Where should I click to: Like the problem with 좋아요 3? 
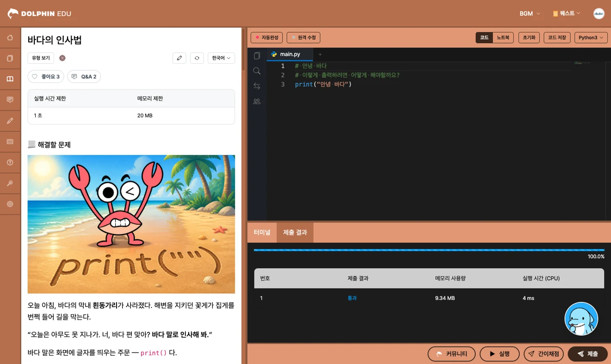(46, 76)
